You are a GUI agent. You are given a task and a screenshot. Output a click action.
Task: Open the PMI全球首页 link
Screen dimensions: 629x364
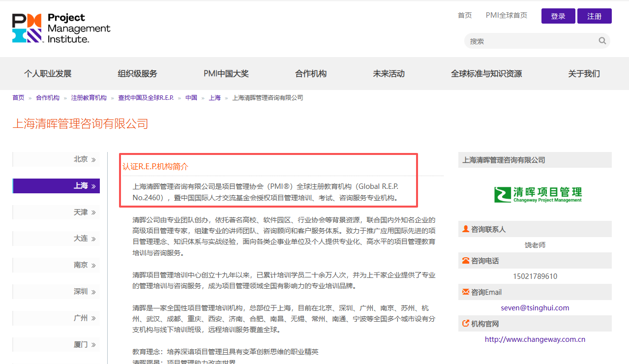tap(507, 15)
